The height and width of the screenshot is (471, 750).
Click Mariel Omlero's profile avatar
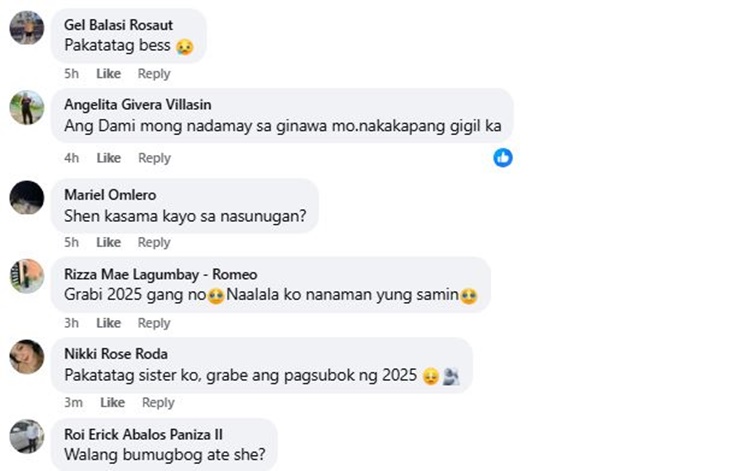27,197
